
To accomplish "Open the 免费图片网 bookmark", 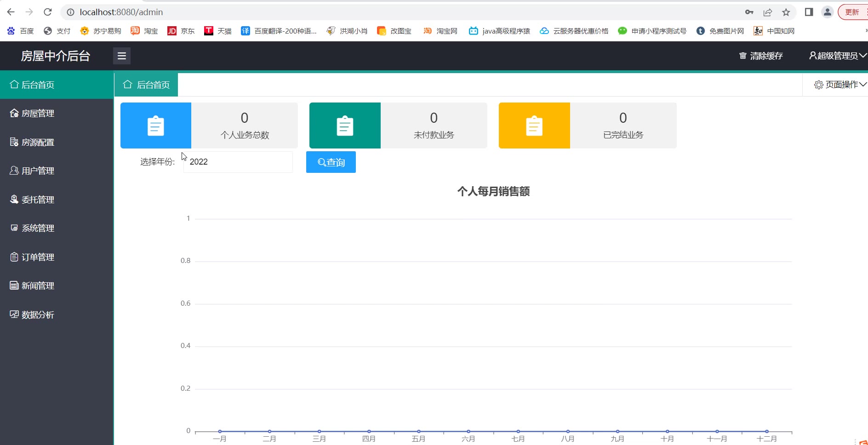I will click(720, 31).
